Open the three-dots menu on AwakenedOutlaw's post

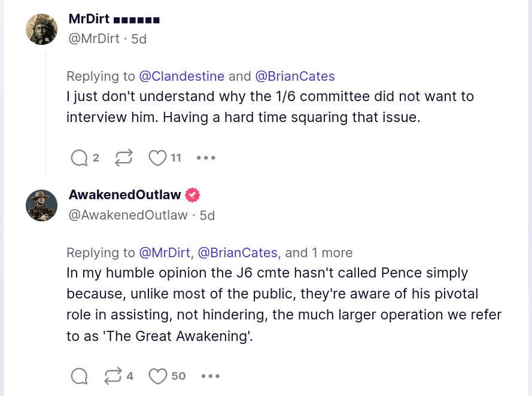(x=211, y=376)
